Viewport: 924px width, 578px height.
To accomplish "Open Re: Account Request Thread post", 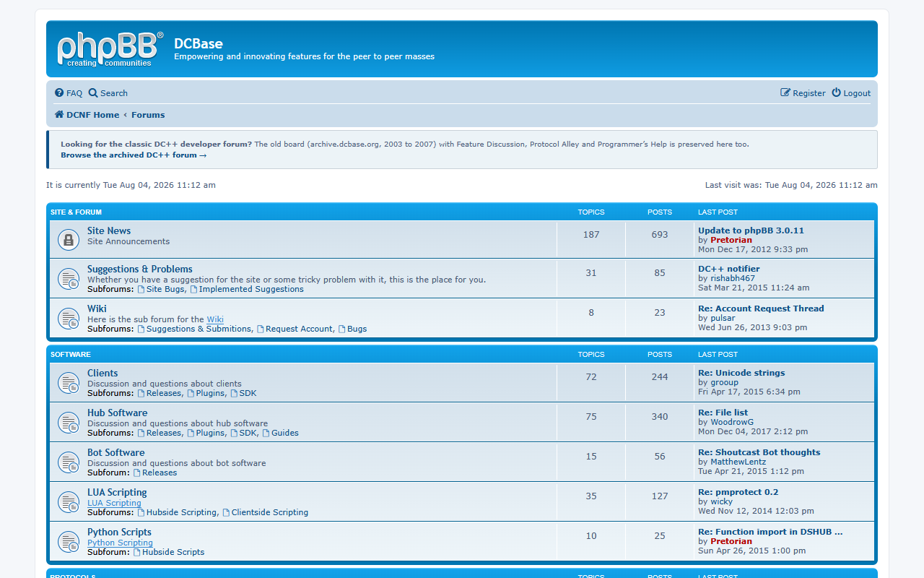I will (x=761, y=309).
